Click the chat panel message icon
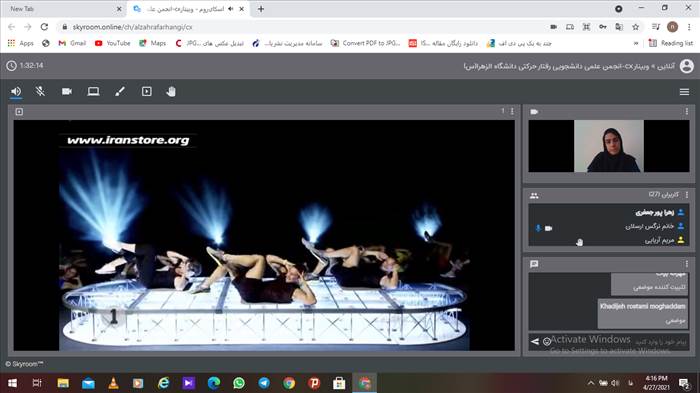 pyautogui.click(x=534, y=264)
